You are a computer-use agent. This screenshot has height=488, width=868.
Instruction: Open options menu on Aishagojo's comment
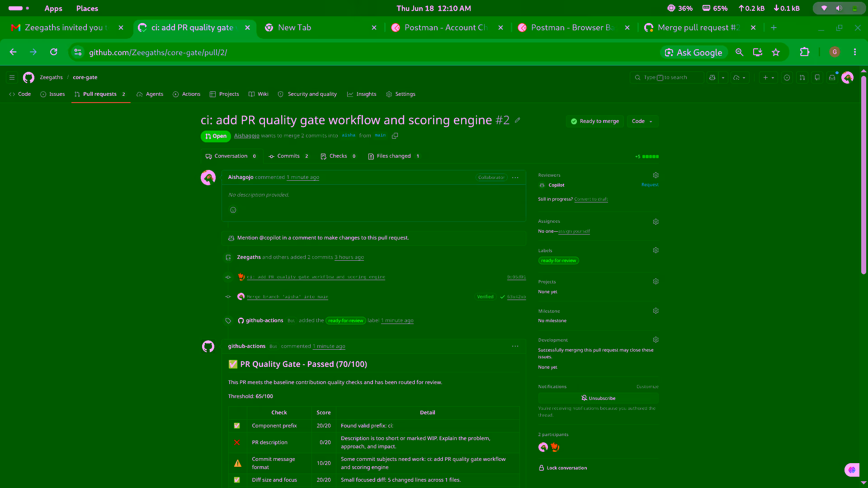[x=515, y=178]
